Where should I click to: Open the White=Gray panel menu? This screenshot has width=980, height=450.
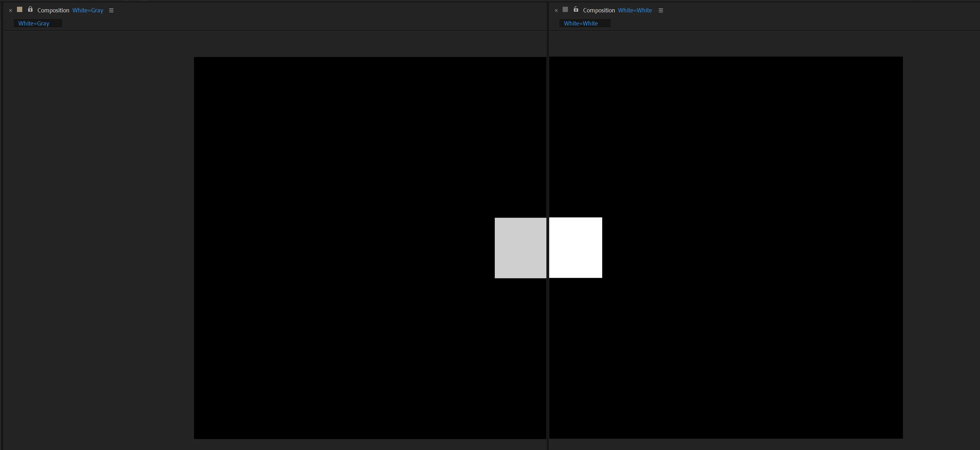[x=111, y=10]
